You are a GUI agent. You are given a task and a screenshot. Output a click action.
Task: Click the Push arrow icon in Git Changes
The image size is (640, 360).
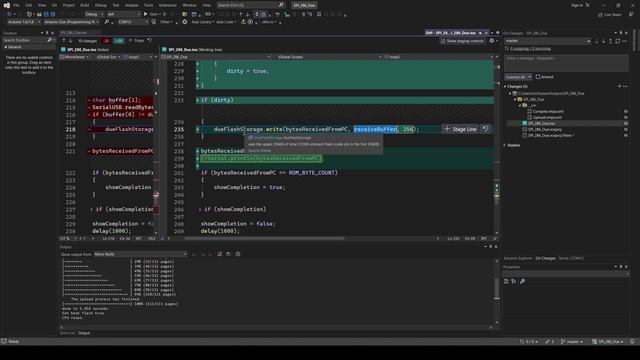click(611, 41)
